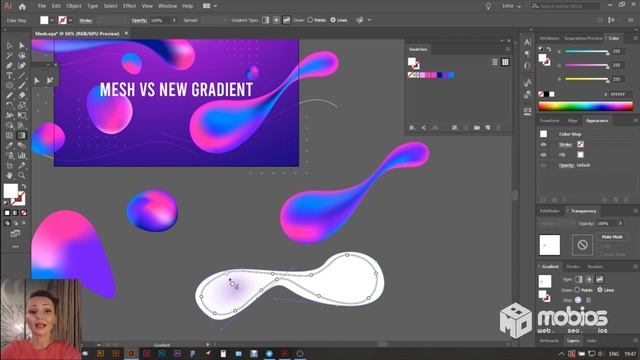Screen dimensions: 640x360
Task: Click the Stroke label in control bar
Action: tap(86, 20)
